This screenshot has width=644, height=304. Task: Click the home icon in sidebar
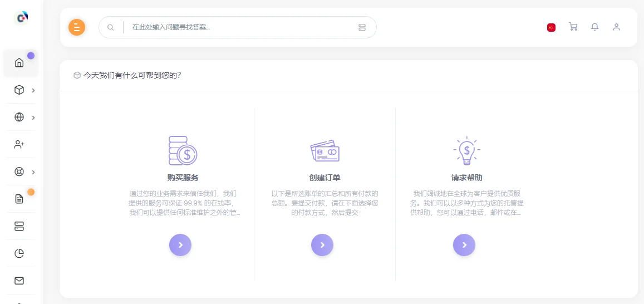(19, 63)
